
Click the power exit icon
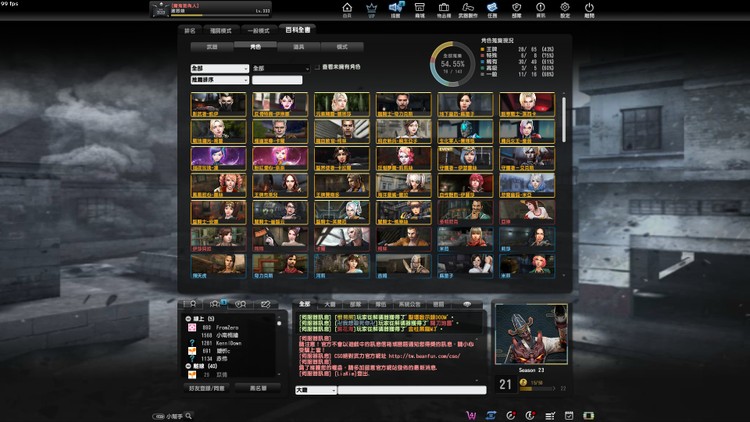pyautogui.click(x=589, y=7)
